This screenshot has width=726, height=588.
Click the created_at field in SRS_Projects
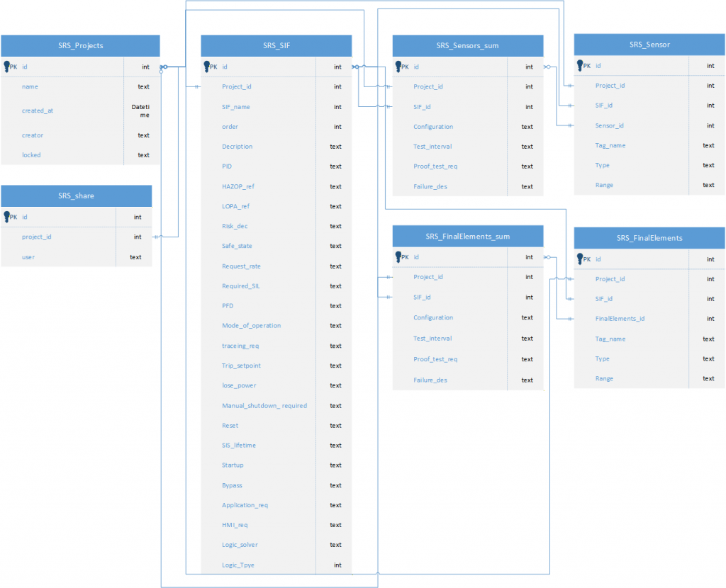click(x=38, y=111)
